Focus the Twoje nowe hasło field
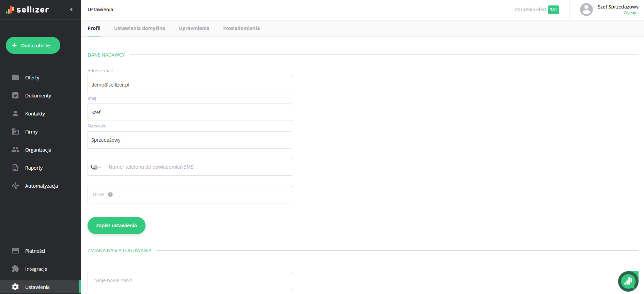This screenshot has width=644, height=294. tap(189, 280)
